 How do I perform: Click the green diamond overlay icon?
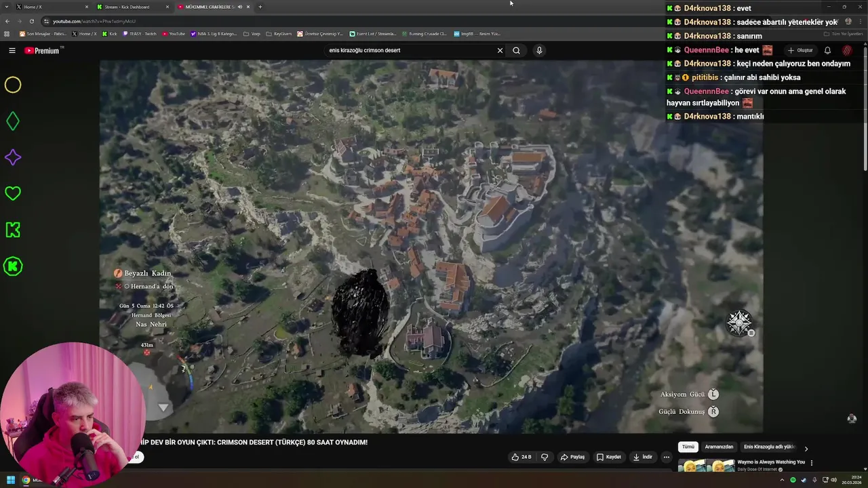click(13, 121)
